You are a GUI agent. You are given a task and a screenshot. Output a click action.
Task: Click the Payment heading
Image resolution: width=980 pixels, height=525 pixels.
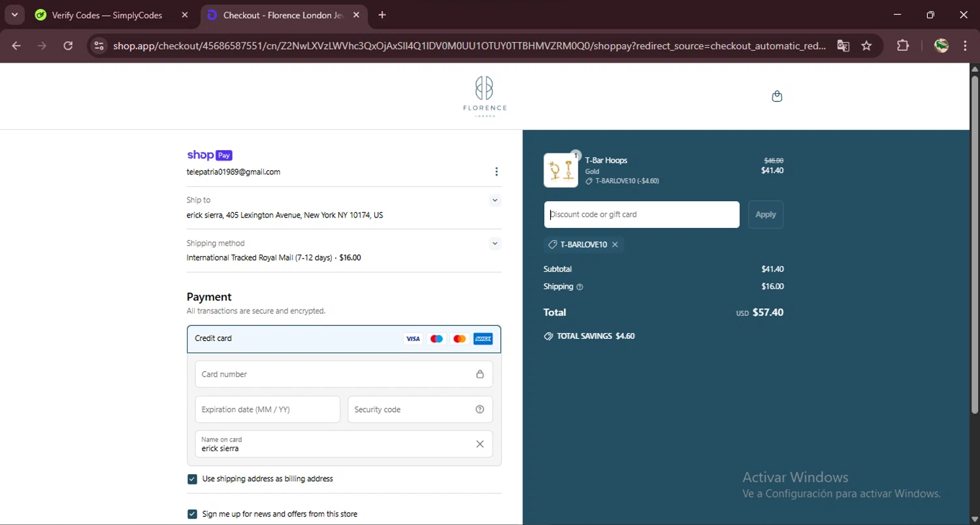click(x=209, y=297)
